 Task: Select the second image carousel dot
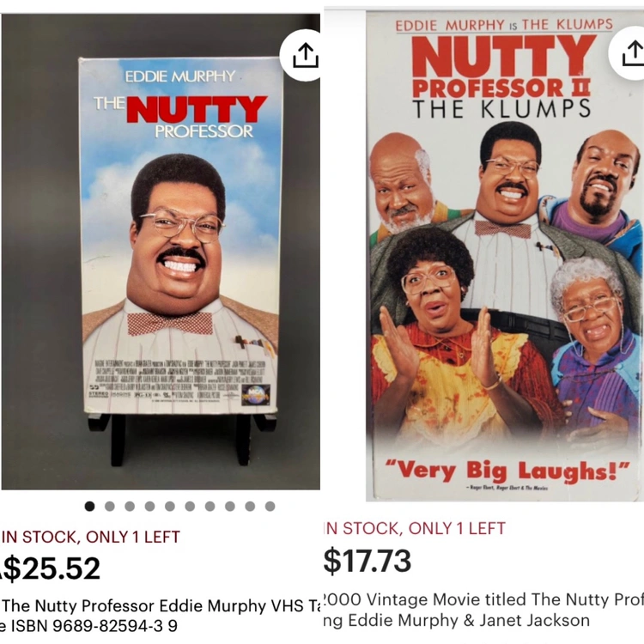(110, 507)
